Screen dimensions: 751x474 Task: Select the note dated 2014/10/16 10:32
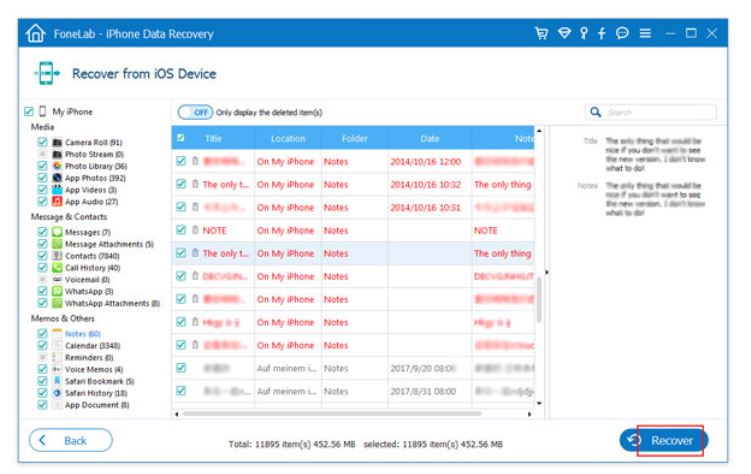click(353, 184)
